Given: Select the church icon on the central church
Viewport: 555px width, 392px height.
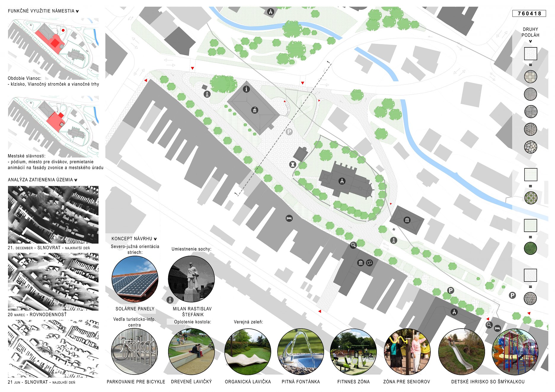Looking at the screenshot, I should (x=342, y=181).
